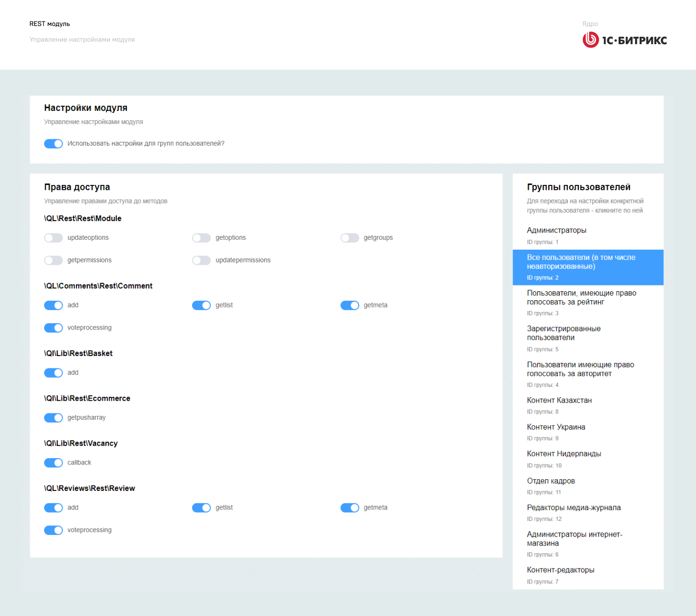Open the Зарегистрированные пользователи group
This screenshot has height=616, width=696.
point(564,333)
